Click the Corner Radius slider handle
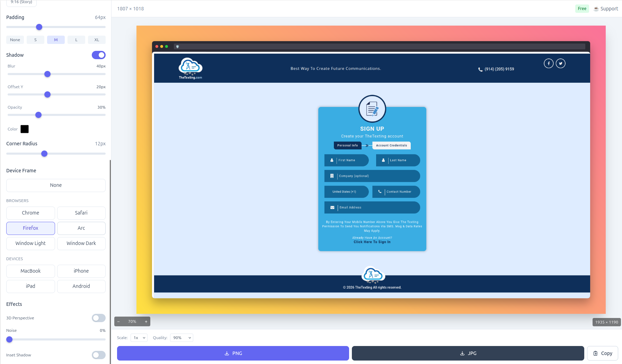 (44, 154)
